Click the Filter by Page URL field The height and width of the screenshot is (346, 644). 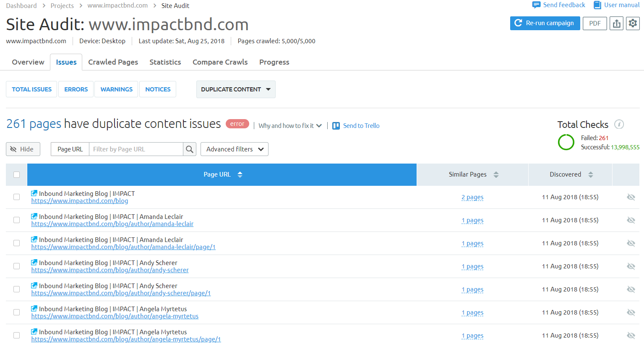[x=136, y=149]
